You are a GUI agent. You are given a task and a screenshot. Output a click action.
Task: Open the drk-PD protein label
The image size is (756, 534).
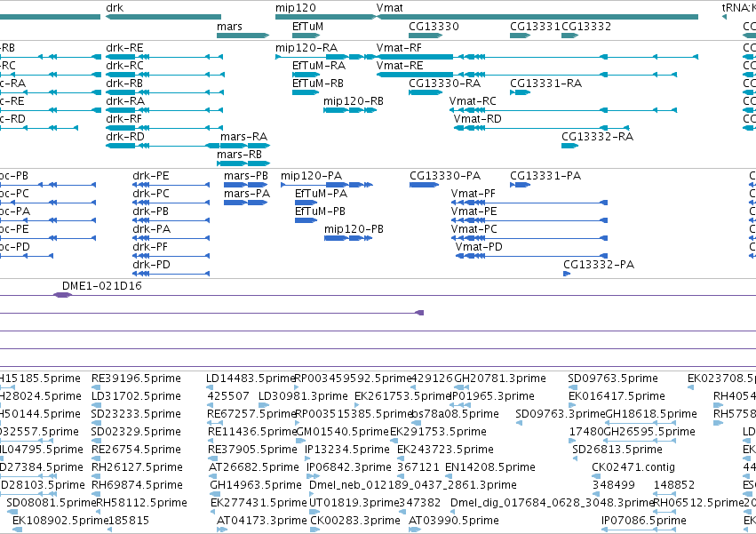point(151,265)
